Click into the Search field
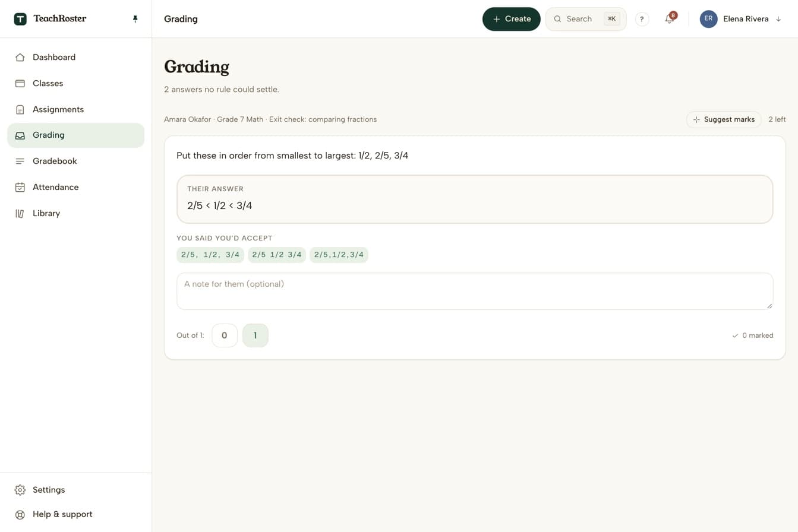The height and width of the screenshot is (532, 798). point(586,19)
